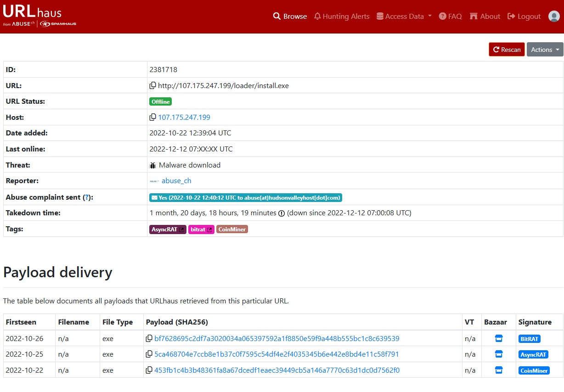Screen dimensions: 564x392
Task: Expand the Actions dropdown button
Action: (x=545, y=50)
